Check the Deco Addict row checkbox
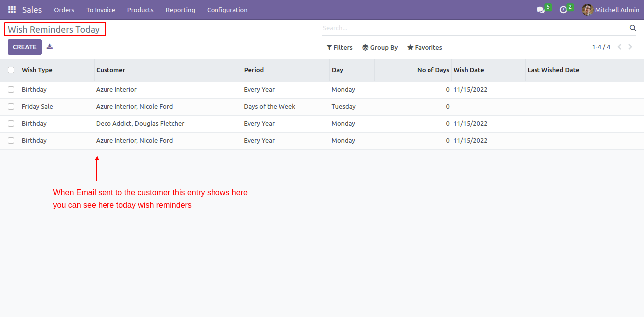The height and width of the screenshot is (317, 644). coord(11,124)
